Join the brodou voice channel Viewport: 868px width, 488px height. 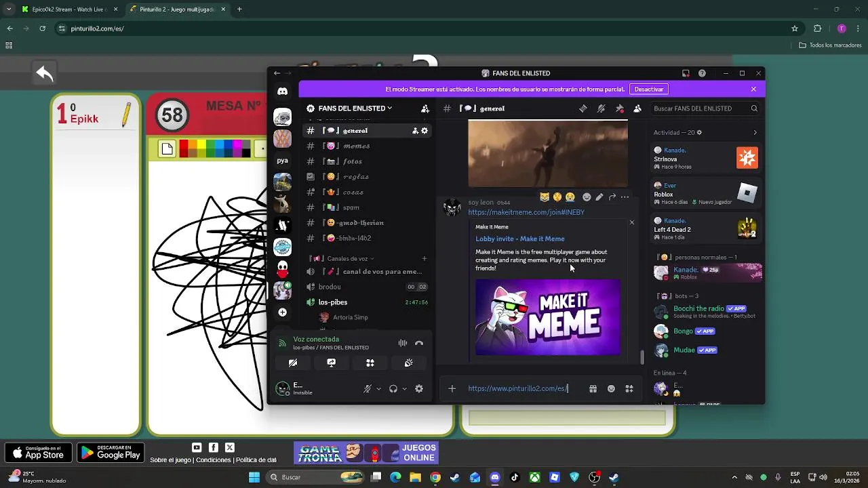367,287
